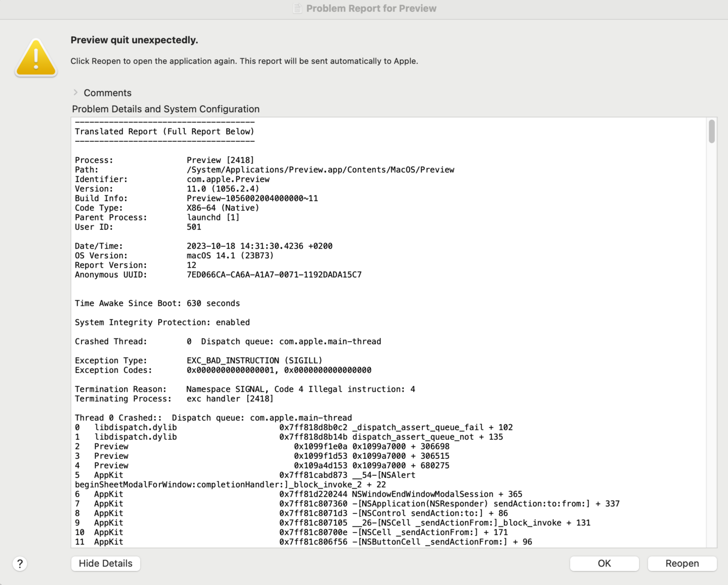
Task: Select frame 'dispatch_assert_queue_not + 135'
Action: click(x=428, y=437)
